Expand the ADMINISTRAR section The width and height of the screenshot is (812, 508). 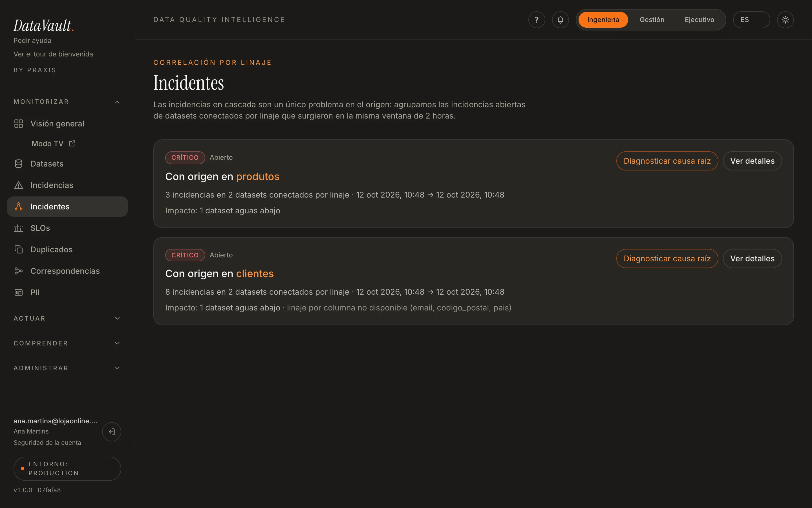point(67,368)
